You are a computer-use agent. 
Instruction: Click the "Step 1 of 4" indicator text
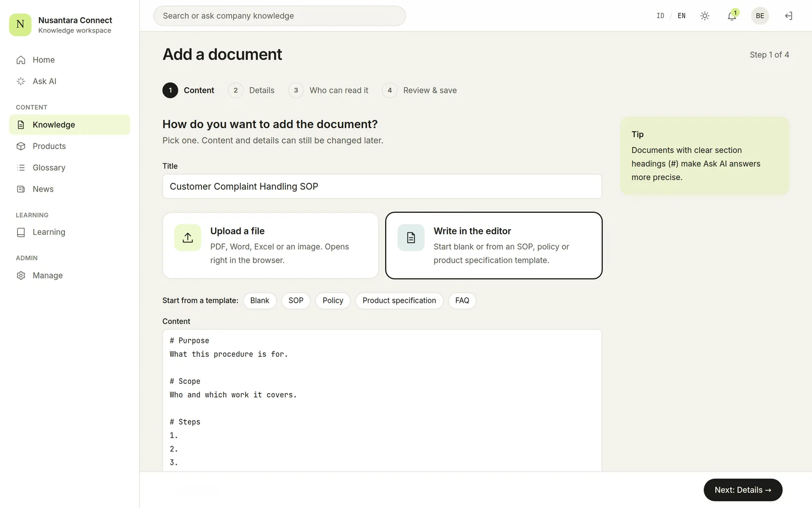coord(769,55)
